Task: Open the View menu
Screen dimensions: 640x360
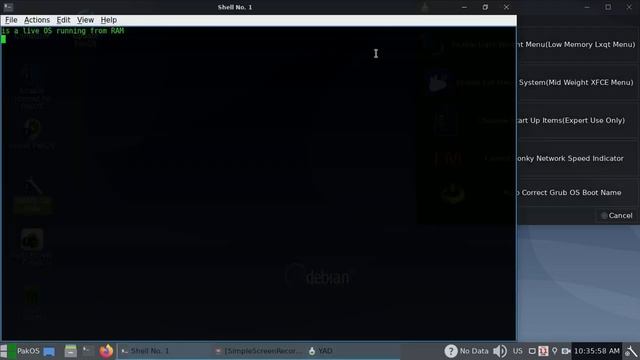Action: pos(85,20)
